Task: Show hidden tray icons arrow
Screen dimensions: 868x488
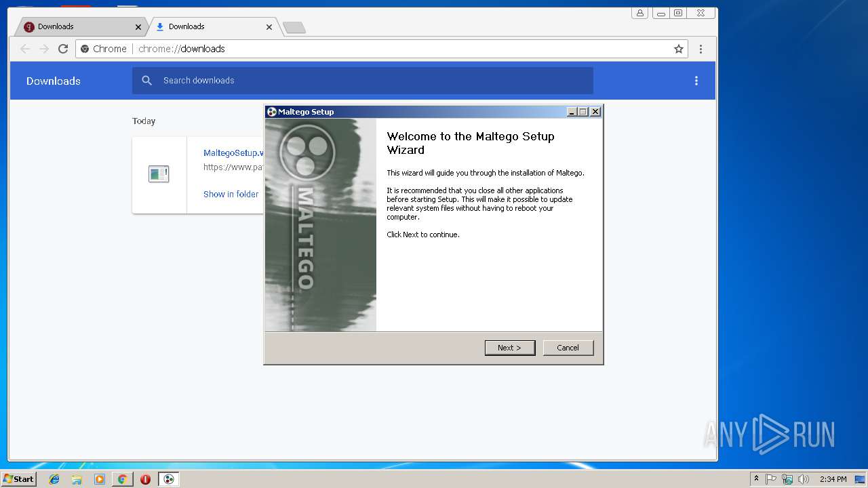Action: point(756,479)
